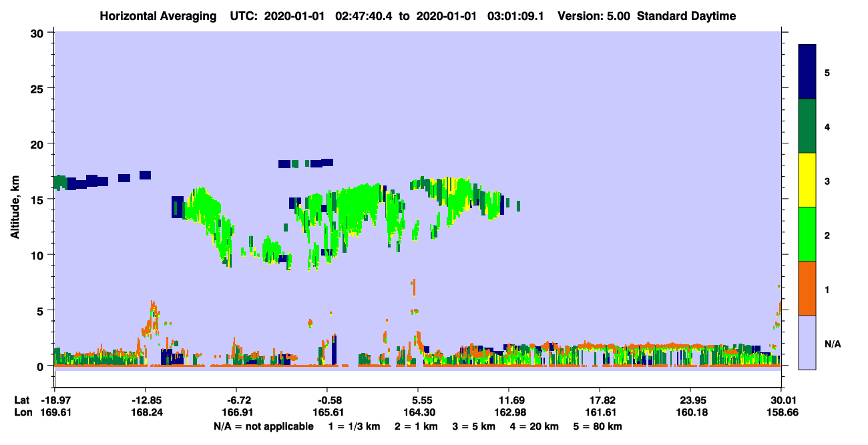Click the longitude value 165.61
868x445 pixels.
click(327, 413)
